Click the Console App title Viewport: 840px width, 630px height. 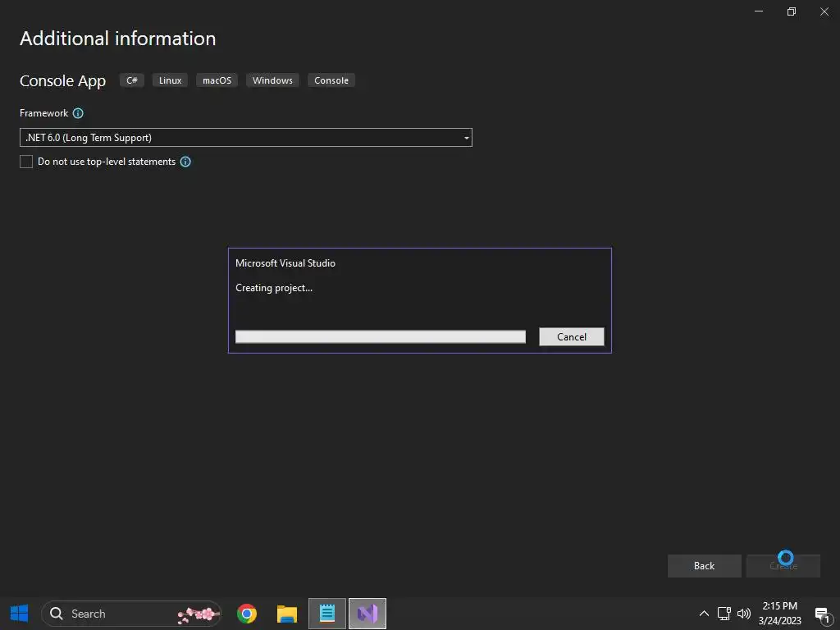click(62, 81)
